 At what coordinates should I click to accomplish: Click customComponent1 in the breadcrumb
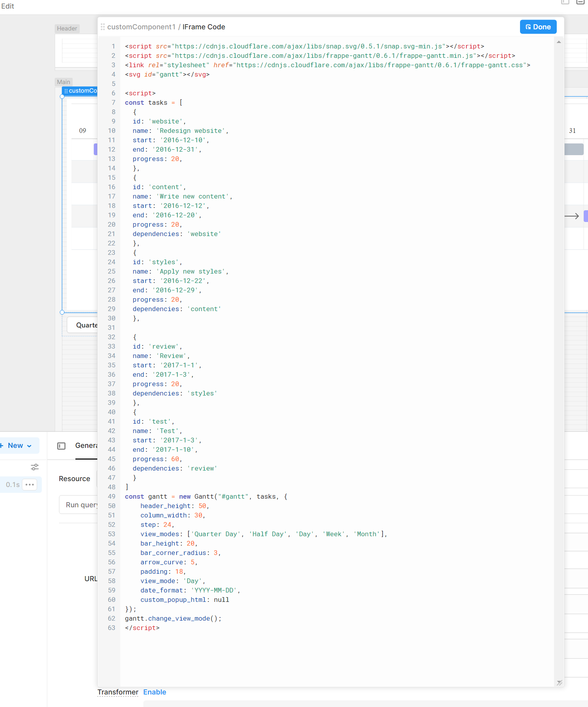pyautogui.click(x=141, y=27)
